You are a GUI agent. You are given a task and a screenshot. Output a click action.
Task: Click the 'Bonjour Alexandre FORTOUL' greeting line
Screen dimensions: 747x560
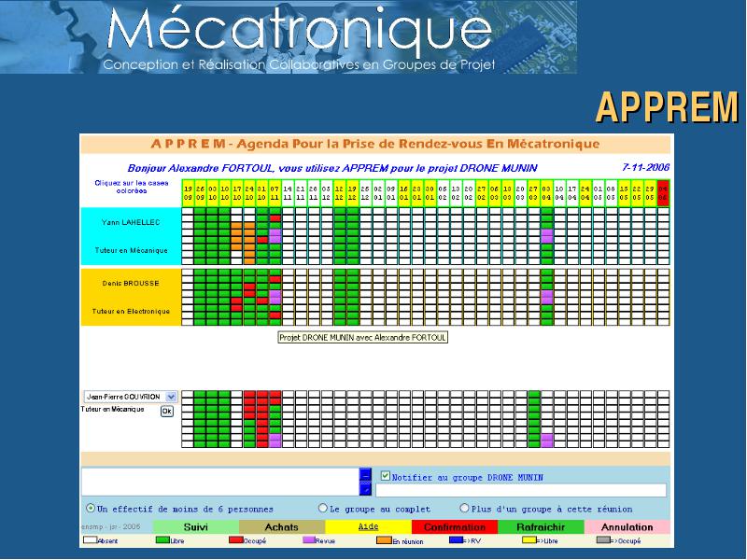pos(332,168)
